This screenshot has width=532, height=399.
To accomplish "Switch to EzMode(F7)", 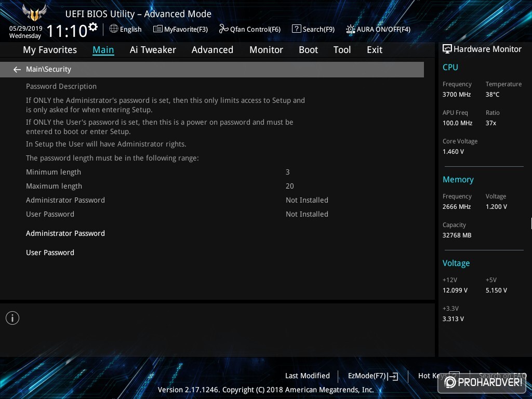I will point(367,376).
